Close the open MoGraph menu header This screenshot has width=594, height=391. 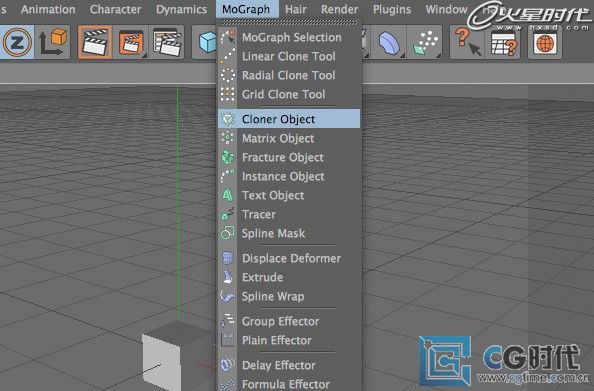(247, 9)
